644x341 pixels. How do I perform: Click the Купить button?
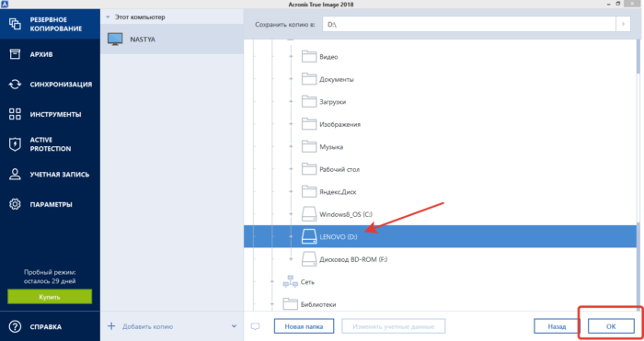50,297
